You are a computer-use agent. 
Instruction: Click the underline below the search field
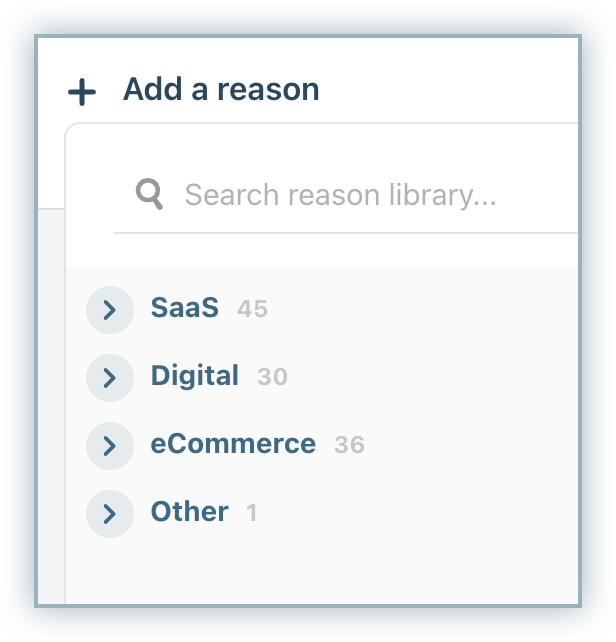pyautogui.click(x=345, y=233)
